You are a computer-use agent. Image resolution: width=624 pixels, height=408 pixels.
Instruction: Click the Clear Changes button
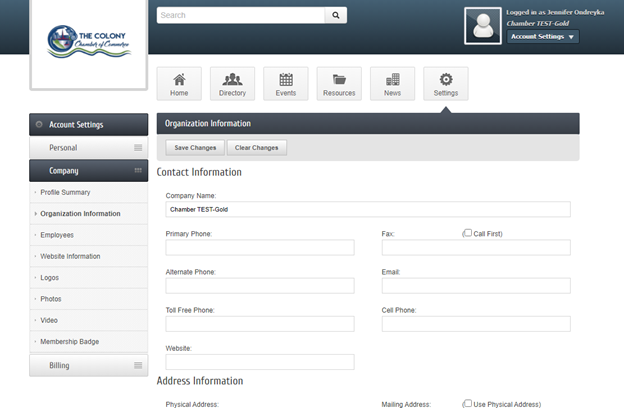pos(257,148)
